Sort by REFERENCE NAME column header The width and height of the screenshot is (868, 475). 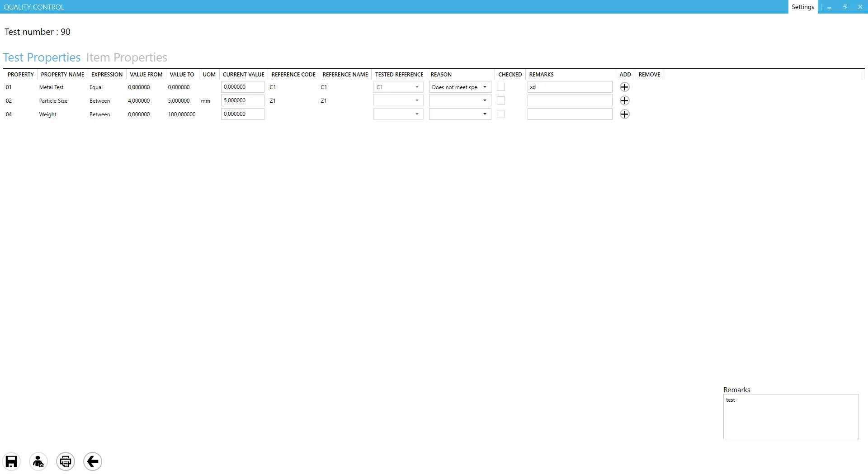click(345, 75)
